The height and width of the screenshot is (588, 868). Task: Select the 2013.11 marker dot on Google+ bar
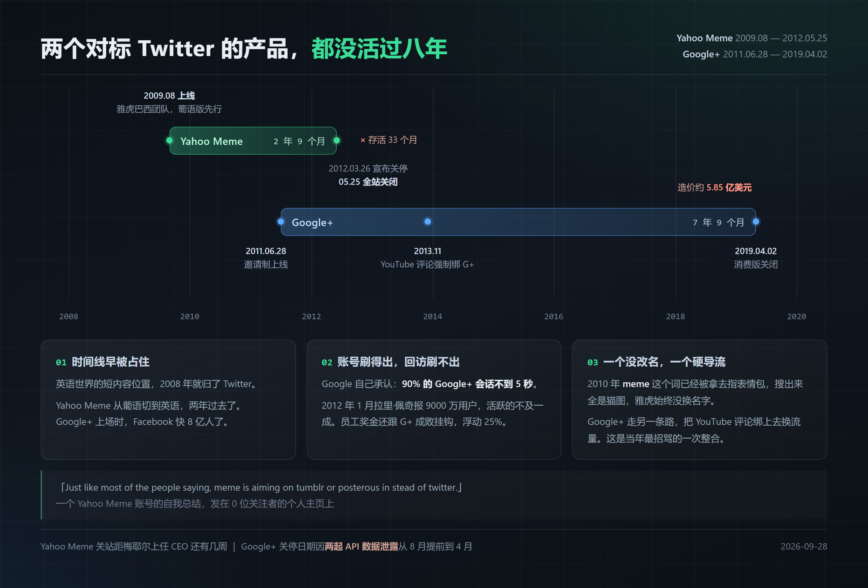(428, 222)
